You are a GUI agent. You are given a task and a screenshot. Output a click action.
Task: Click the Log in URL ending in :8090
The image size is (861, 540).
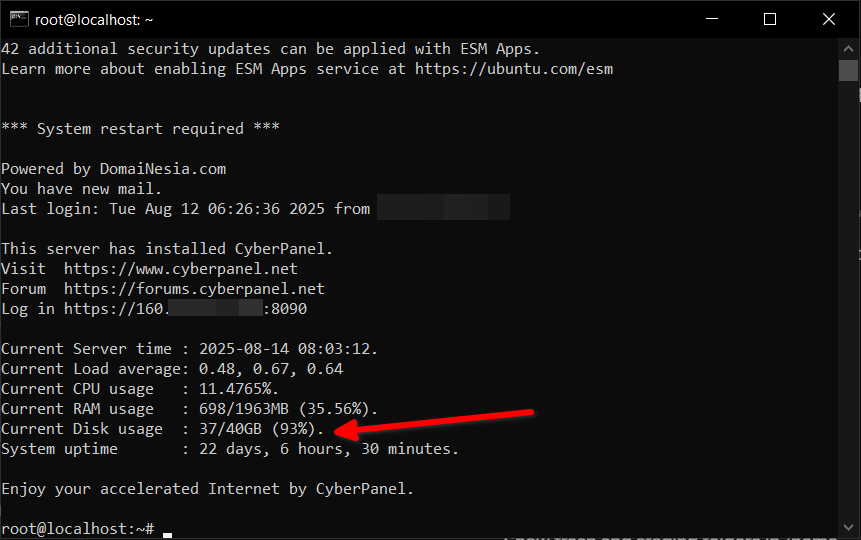pos(185,309)
